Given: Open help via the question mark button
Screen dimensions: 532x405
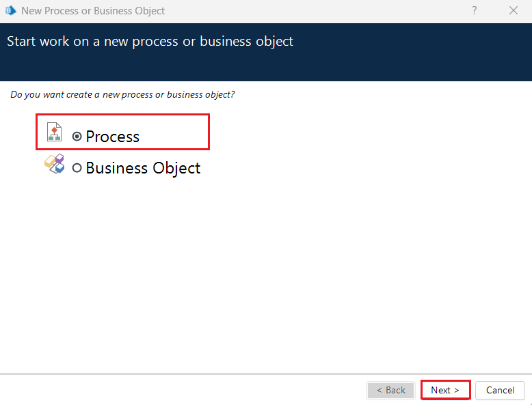Looking at the screenshot, I should point(475,11).
